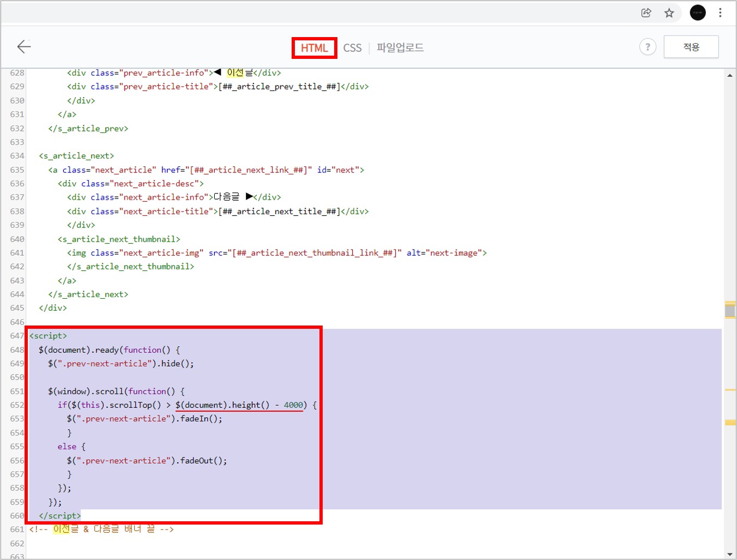
Task: Click line number 652
Action: point(17,405)
